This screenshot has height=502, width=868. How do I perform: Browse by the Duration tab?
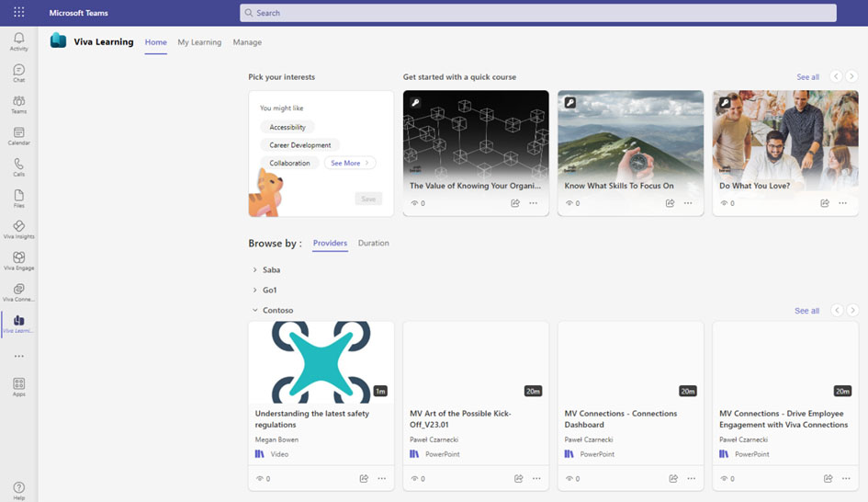373,244
